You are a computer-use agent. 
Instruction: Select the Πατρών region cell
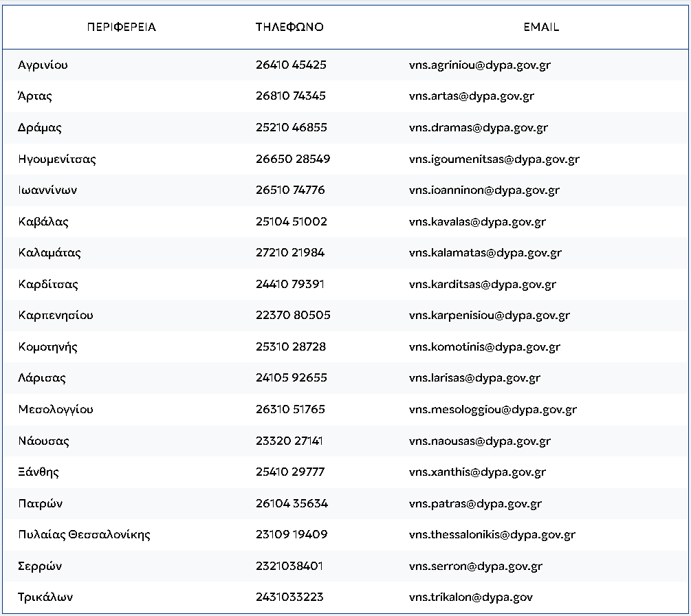(40, 504)
